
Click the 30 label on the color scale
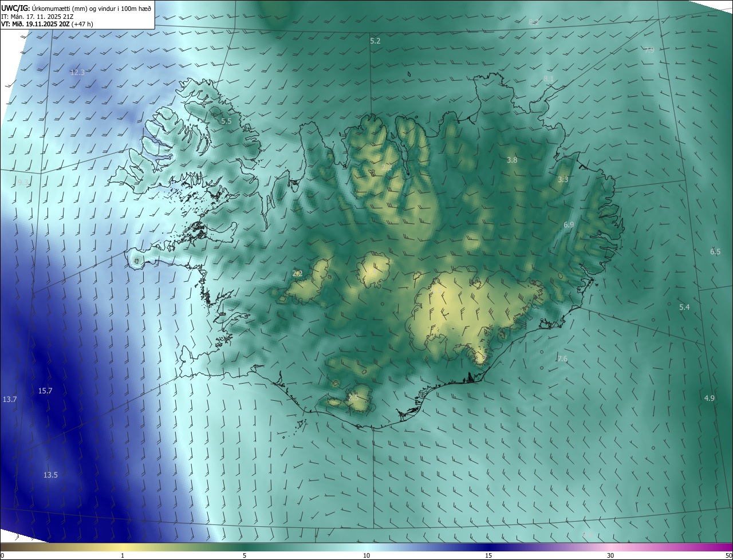(610, 555)
